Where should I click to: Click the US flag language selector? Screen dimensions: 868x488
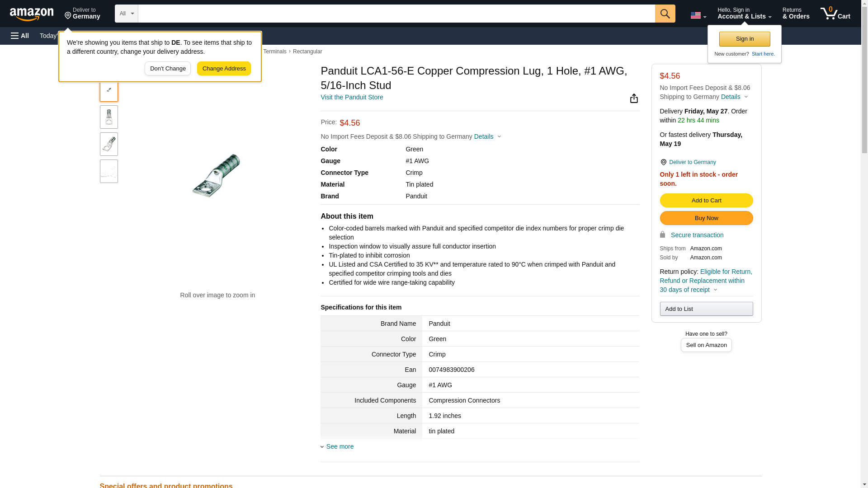point(698,15)
